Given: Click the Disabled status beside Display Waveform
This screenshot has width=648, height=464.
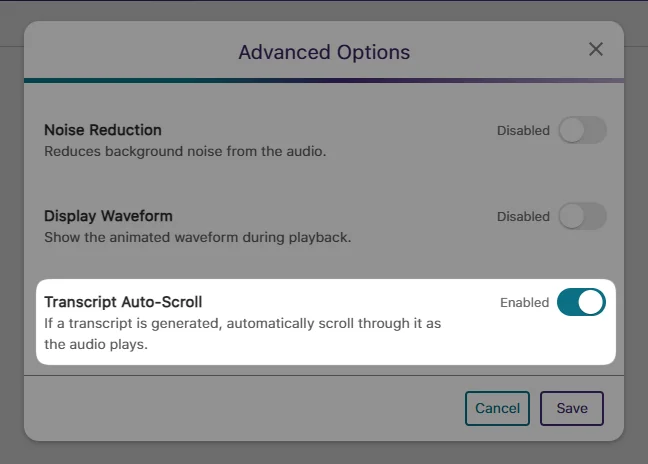Looking at the screenshot, I should click(x=523, y=217).
